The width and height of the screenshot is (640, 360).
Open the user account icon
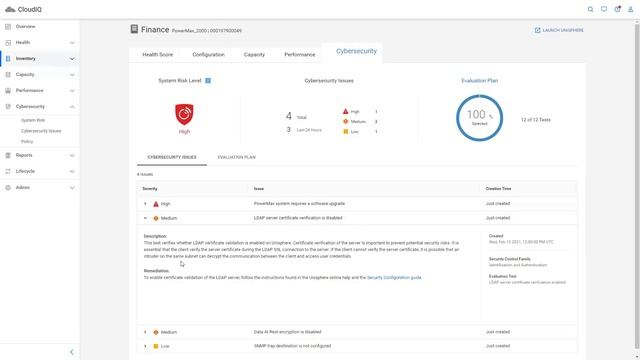coord(630,9)
